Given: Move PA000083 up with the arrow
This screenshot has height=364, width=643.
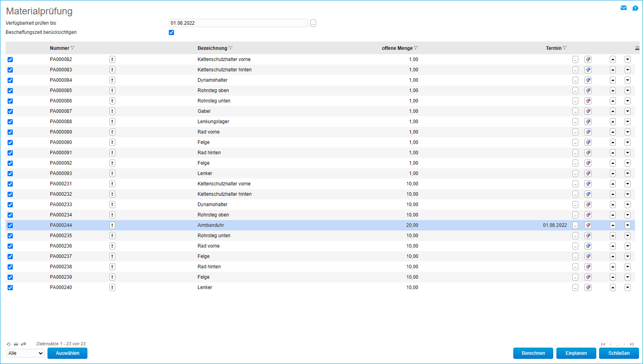Looking at the screenshot, I should [x=613, y=70].
